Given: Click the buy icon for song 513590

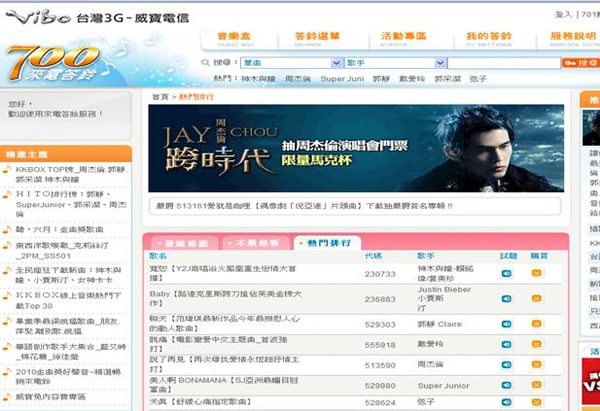Looking at the screenshot, I should (x=536, y=364).
